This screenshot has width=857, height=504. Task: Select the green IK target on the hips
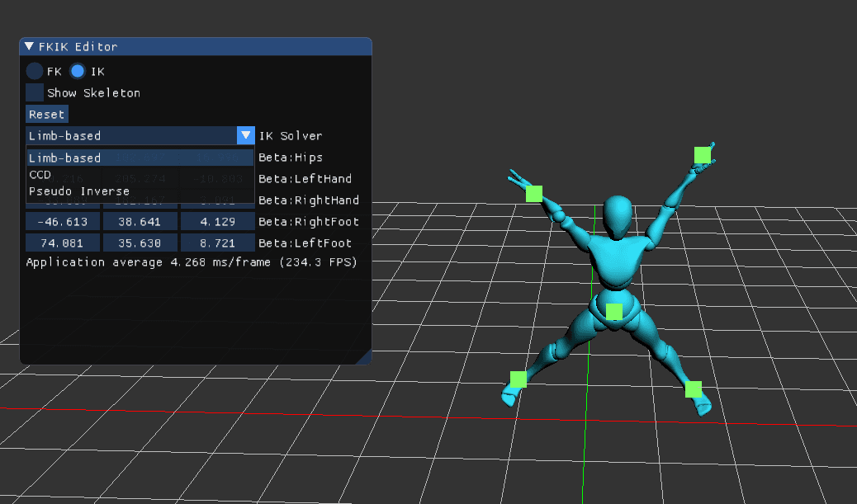(614, 312)
